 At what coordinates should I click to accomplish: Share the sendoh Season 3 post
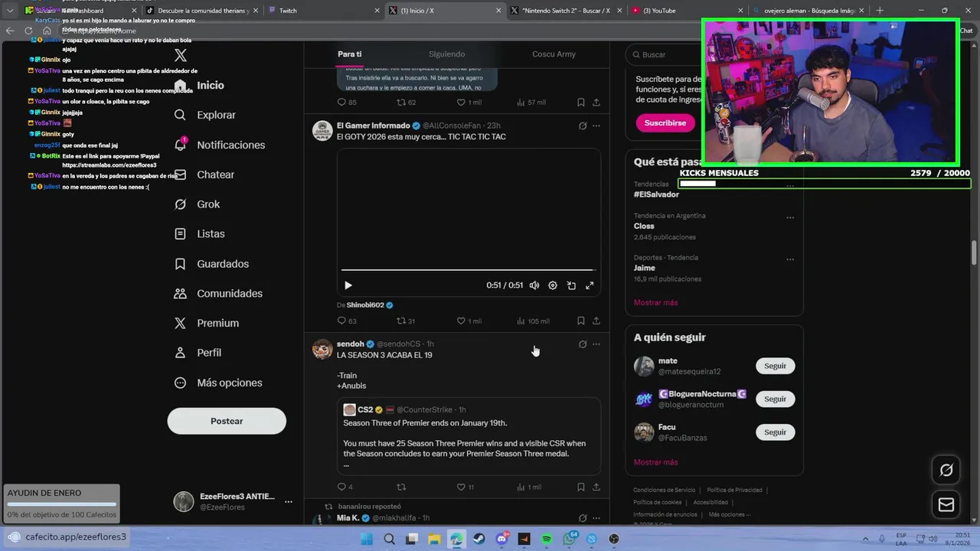[x=596, y=487]
